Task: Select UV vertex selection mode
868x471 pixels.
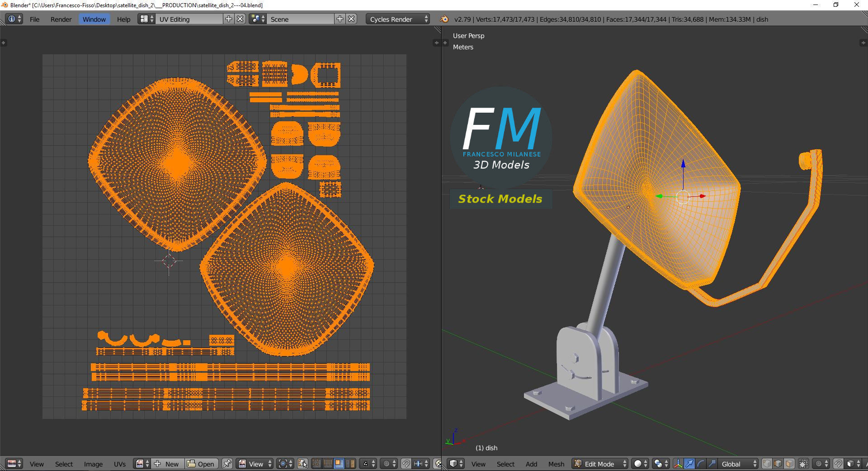Action: [316, 464]
